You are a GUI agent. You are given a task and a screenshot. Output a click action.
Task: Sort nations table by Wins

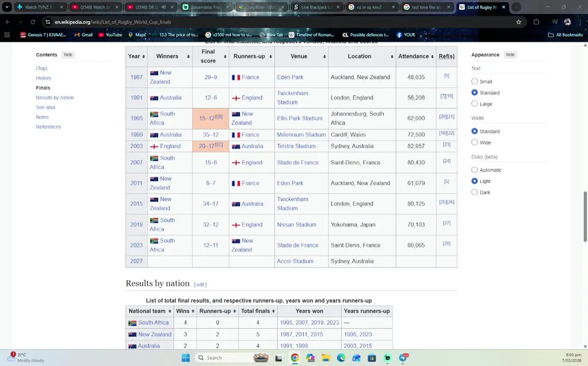[185, 311]
